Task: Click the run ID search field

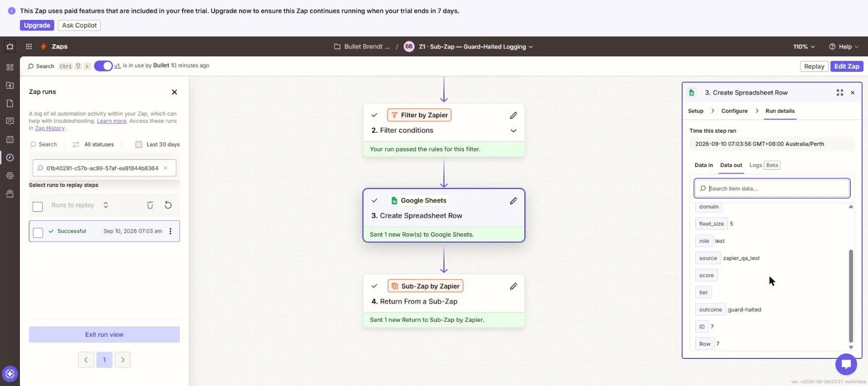Action: 104,168
